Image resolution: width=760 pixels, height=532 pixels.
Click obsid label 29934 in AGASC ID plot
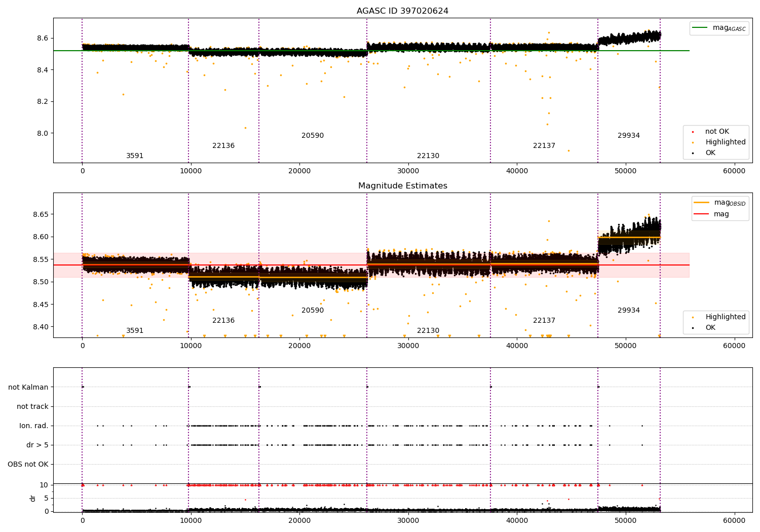tap(629, 136)
